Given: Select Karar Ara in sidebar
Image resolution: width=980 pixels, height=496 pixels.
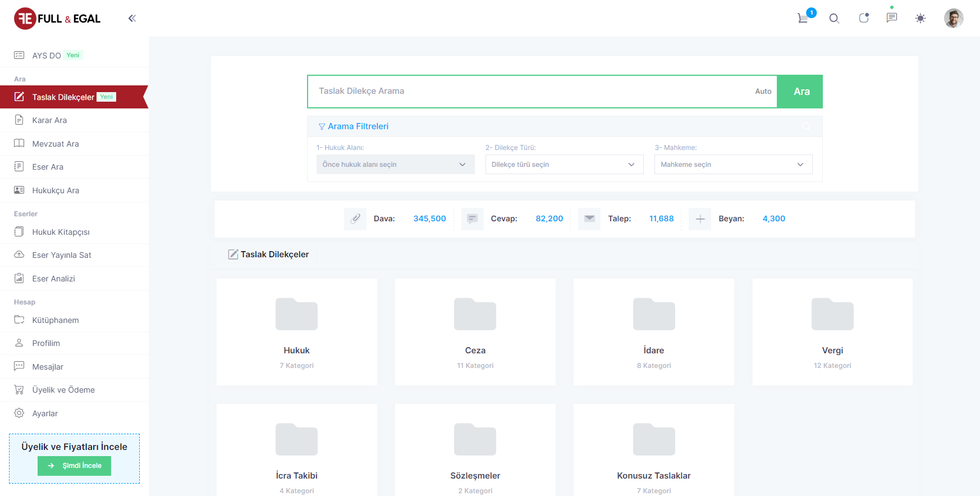Looking at the screenshot, I should click(x=49, y=120).
